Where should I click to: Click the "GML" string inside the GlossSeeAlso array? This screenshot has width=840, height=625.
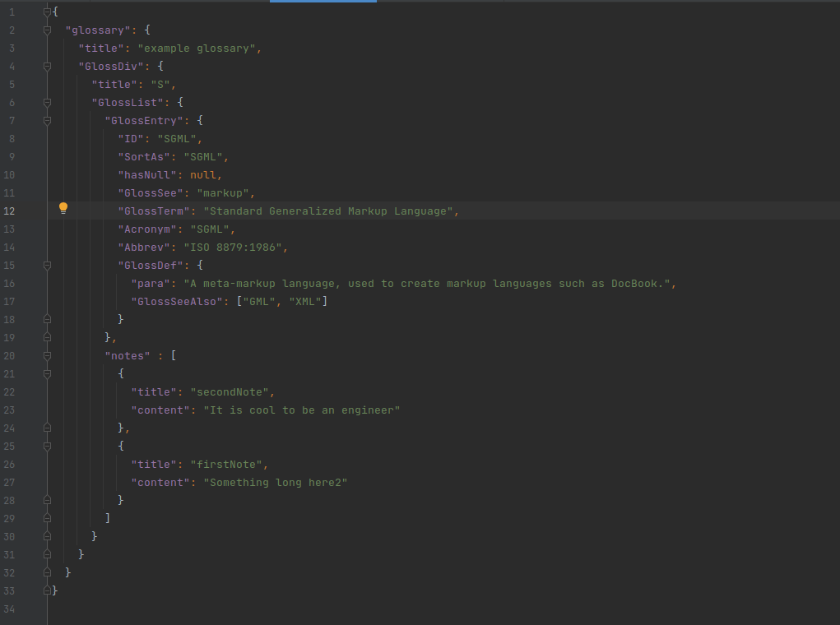coord(259,301)
